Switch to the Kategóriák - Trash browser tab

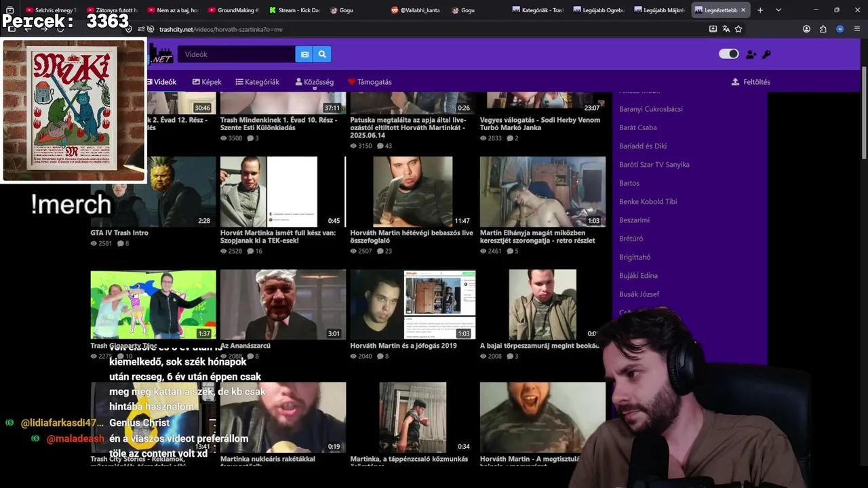pos(538,10)
